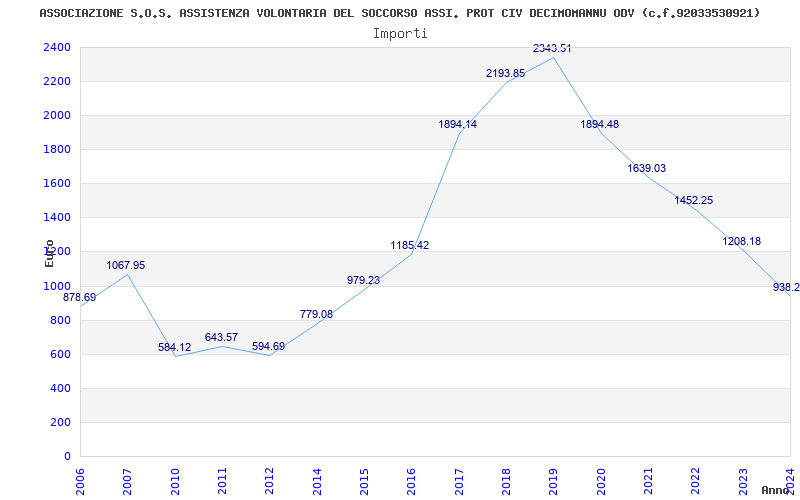Click data label 2193.85
Viewport: 800px width, 500px height.
(505, 73)
